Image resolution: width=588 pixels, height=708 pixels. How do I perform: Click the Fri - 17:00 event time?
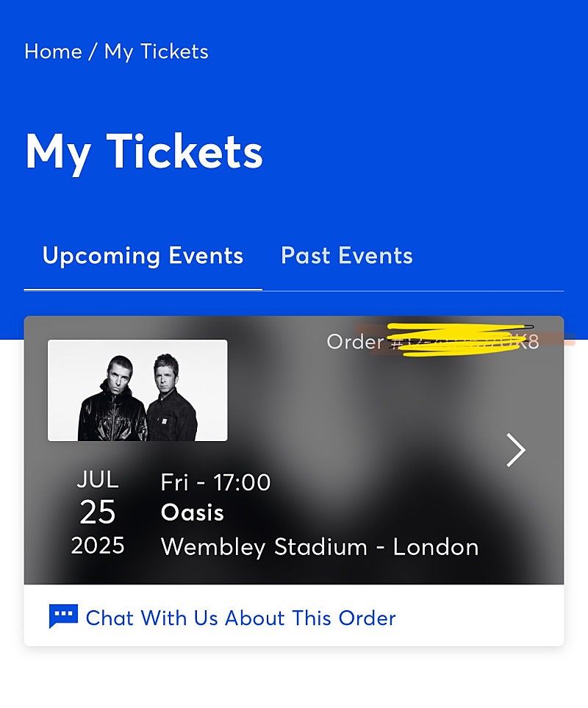[215, 482]
